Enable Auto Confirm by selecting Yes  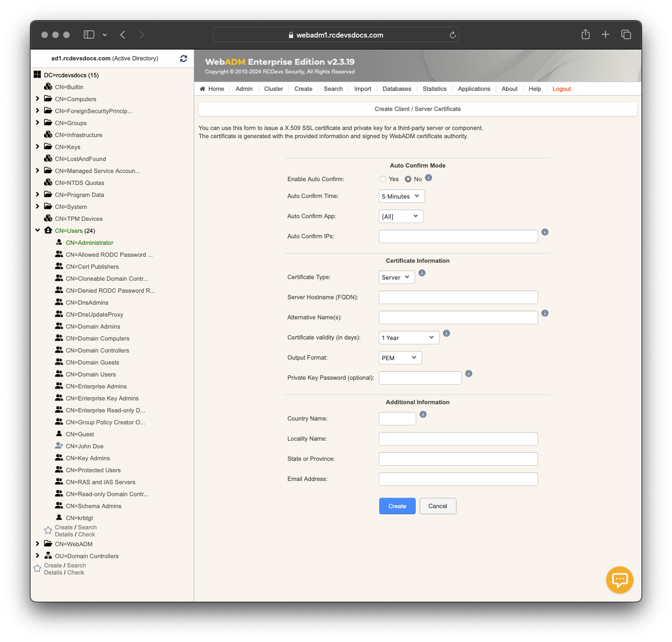click(x=383, y=178)
